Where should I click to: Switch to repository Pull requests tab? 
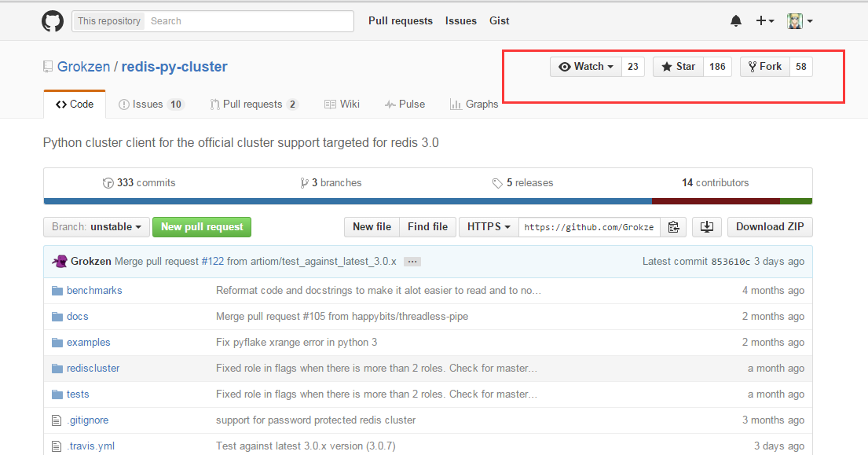254,104
